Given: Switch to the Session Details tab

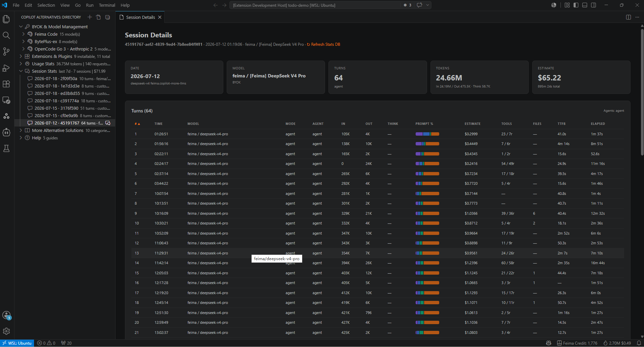Looking at the screenshot, I should (140, 17).
